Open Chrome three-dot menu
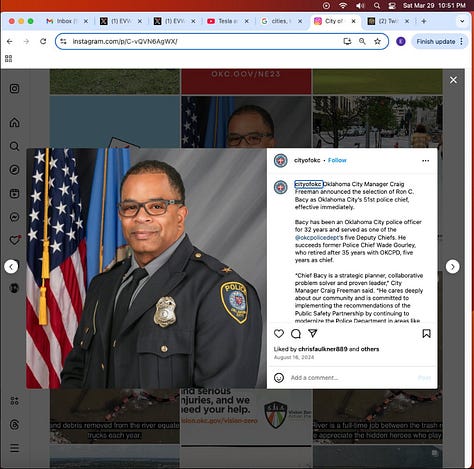 (462, 41)
